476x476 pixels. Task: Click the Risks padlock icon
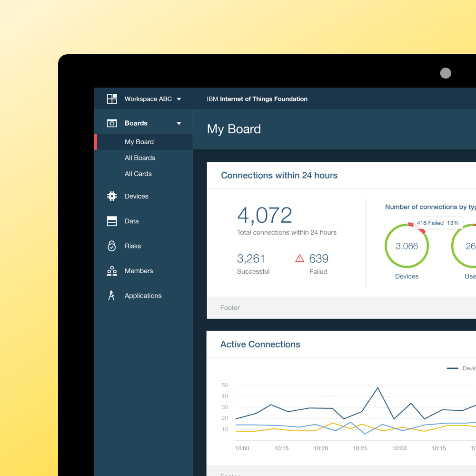[x=111, y=246]
